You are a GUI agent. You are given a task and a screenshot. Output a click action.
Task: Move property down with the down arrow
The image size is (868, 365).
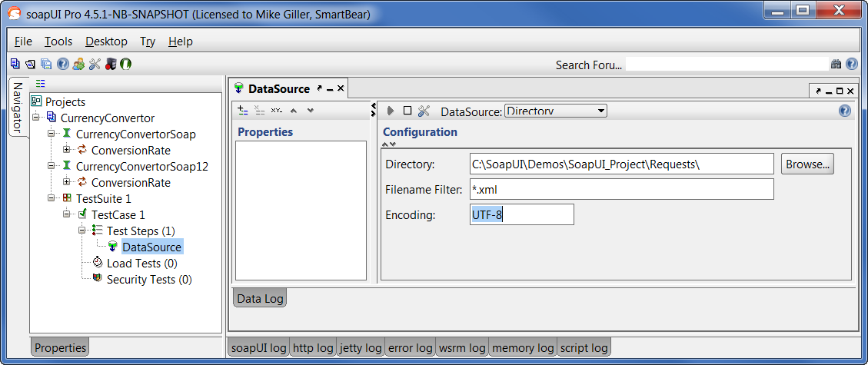[311, 111]
